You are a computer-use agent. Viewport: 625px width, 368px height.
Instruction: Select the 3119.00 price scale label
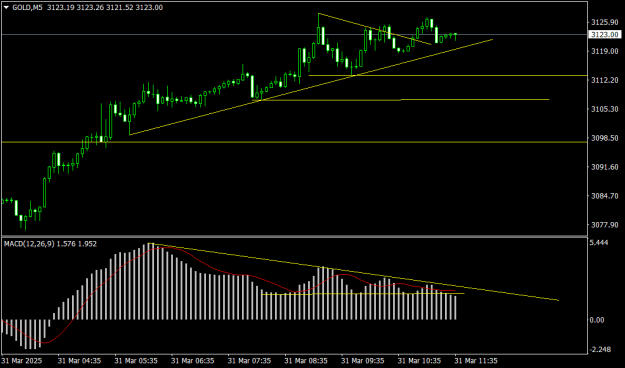point(605,51)
